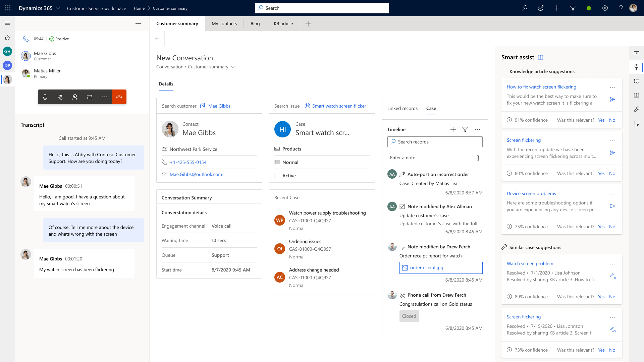The image size is (644, 362).
Task: Select the Linked records tab
Action: coord(402,108)
